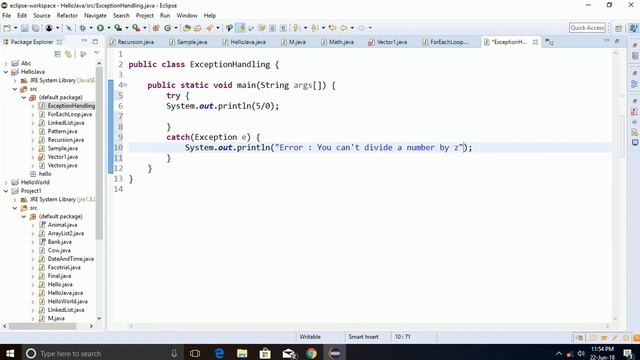Click Collapse All in Package Explorer

(x=58, y=54)
